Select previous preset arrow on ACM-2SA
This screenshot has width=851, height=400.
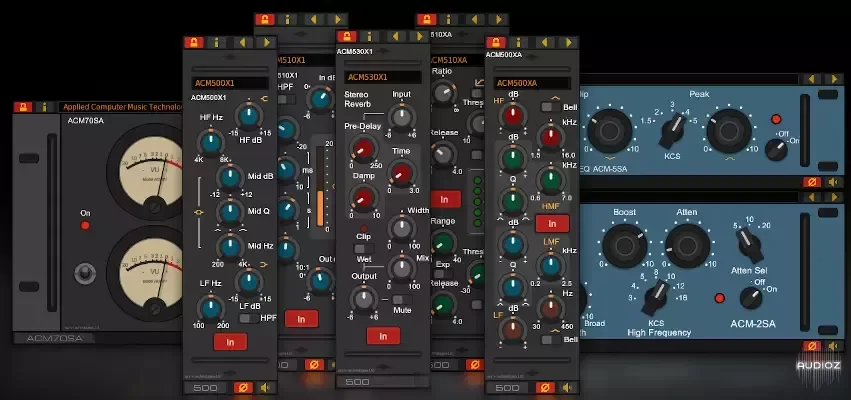coord(811,196)
